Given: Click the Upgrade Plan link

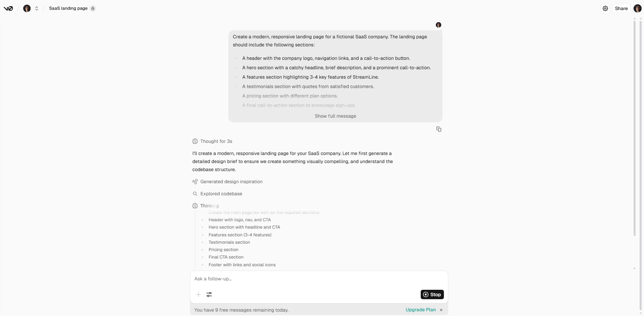Looking at the screenshot, I should tap(420, 310).
